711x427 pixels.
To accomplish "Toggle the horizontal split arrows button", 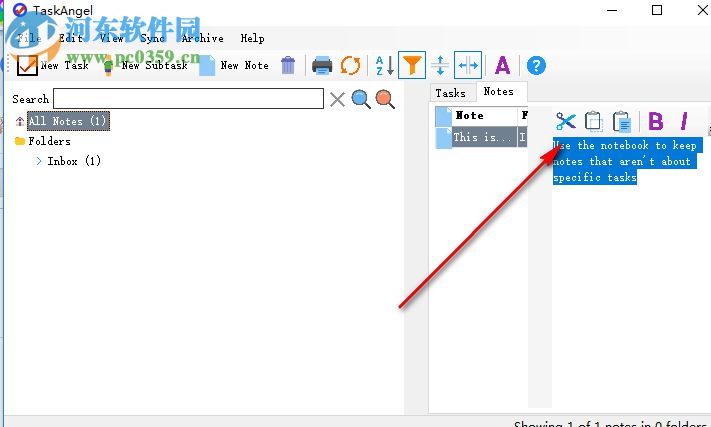I will click(x=468, y=65).
